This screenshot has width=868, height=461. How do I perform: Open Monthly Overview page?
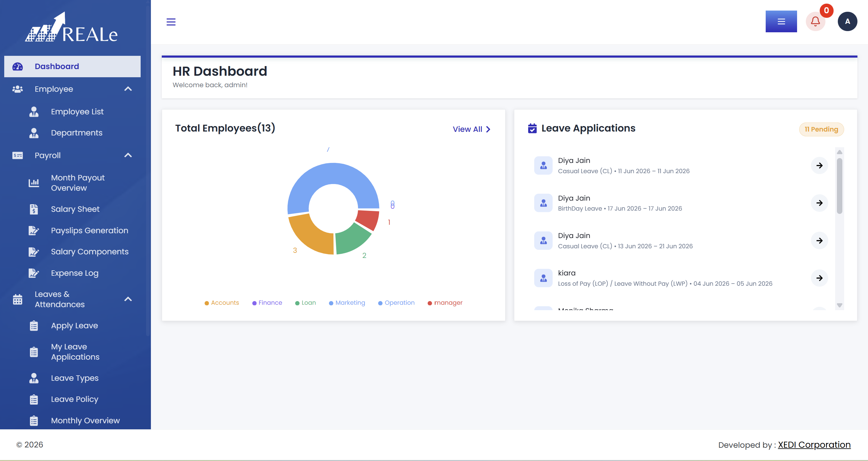[x=85, y=421]
